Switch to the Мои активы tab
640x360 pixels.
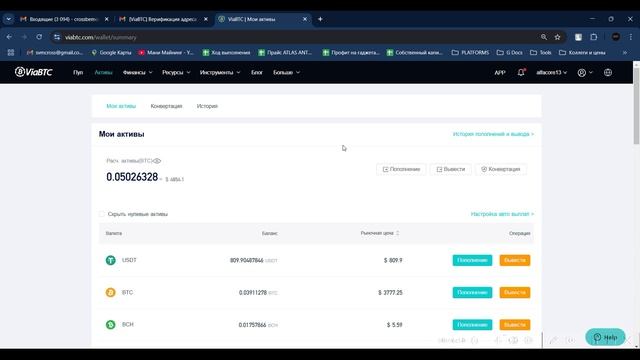click(x=121, y=106)
